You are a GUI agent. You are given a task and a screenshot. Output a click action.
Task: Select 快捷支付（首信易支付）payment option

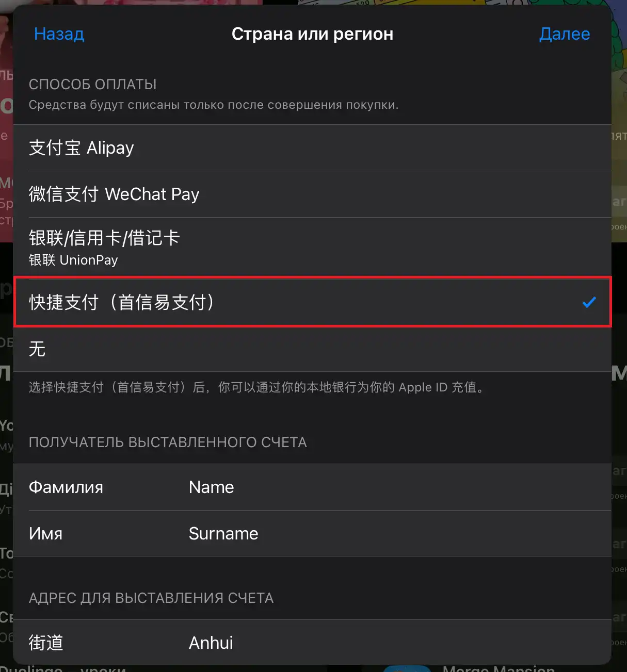click(312, 302)
